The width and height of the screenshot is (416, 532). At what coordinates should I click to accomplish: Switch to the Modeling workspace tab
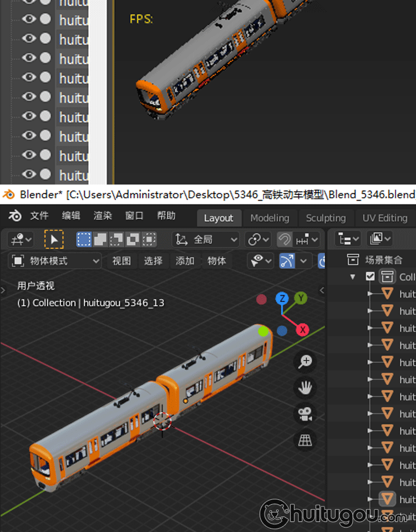click(270, 218)
